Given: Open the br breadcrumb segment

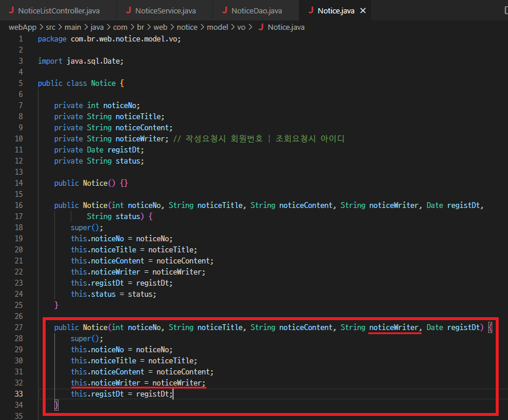Looking at the screenshot, I should [x=140, y=27].
